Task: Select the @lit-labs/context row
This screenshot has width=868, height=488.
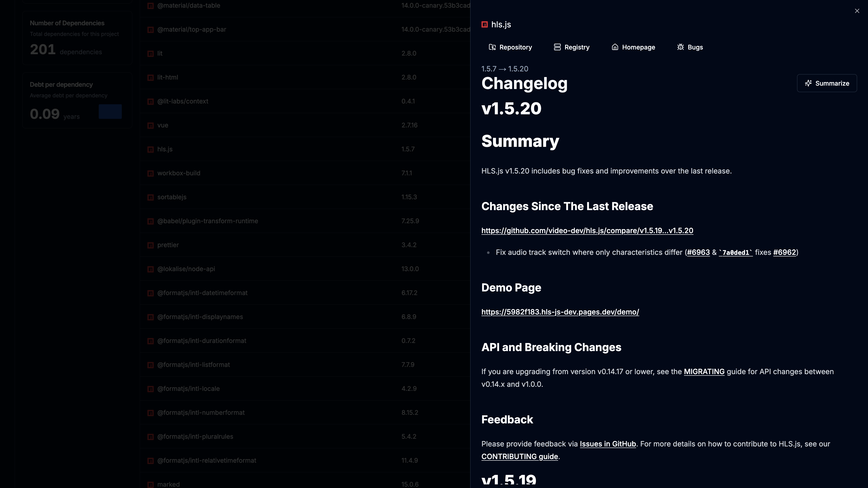Action: click(305, 101)
